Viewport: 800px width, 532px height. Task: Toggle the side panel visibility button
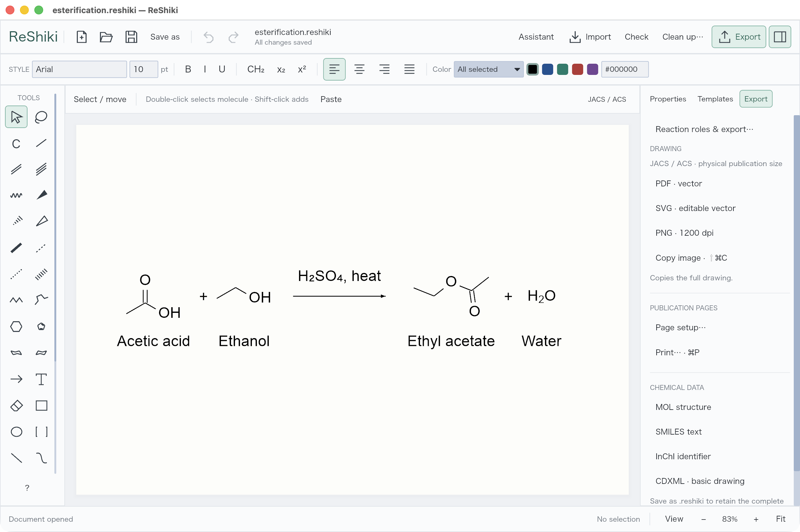click(x=780, y=37)
